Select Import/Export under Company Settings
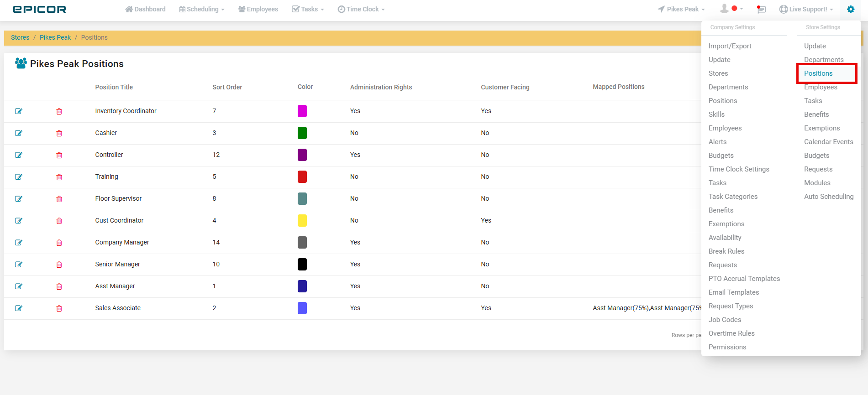Screen dimensions: 868x395 tap(730, 46)
